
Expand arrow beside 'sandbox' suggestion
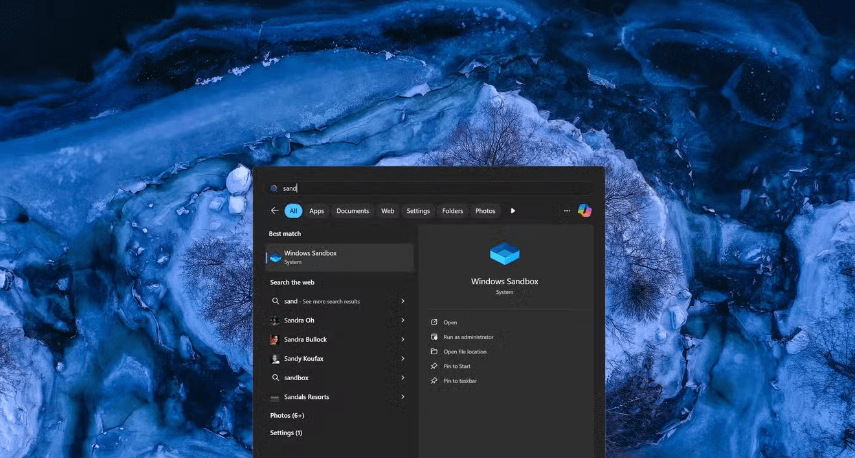click(403, 378)
